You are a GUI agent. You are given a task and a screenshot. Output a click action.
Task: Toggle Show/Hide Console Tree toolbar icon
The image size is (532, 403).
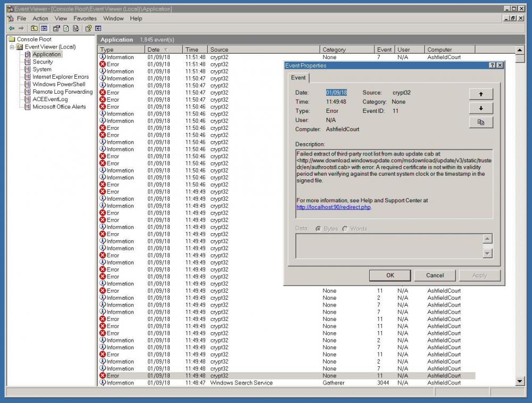[x=44, y=28]
